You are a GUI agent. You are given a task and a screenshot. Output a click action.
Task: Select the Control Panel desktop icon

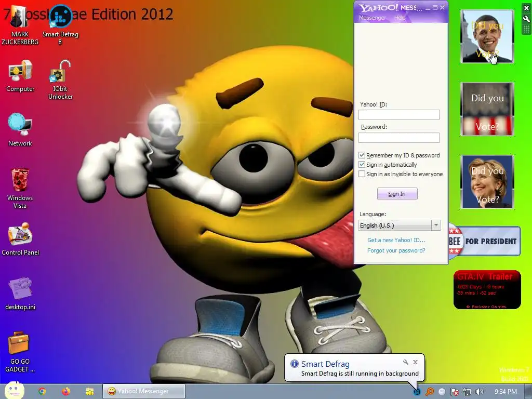coord(20,240)
